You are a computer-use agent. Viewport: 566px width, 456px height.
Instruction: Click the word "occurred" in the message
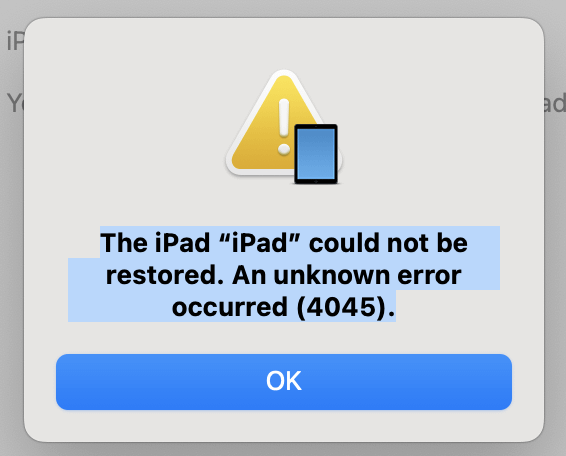(230, 307)
